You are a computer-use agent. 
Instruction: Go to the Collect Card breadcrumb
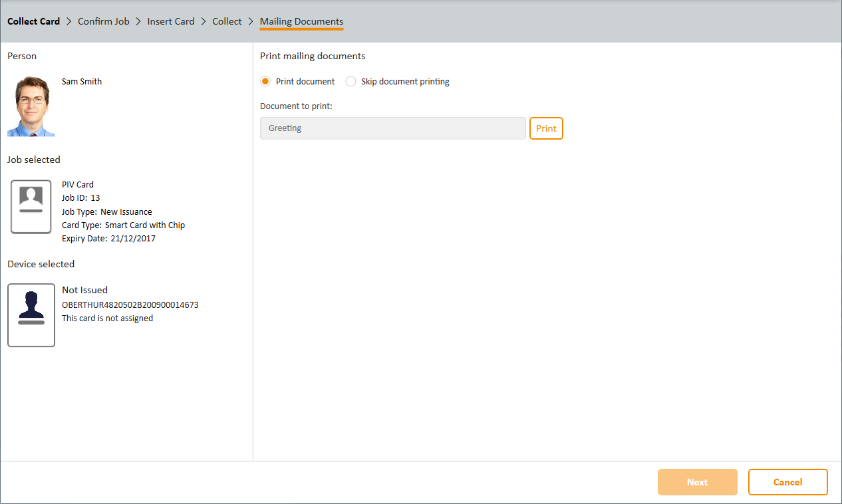pyautogui.click(x=33, y=21)
